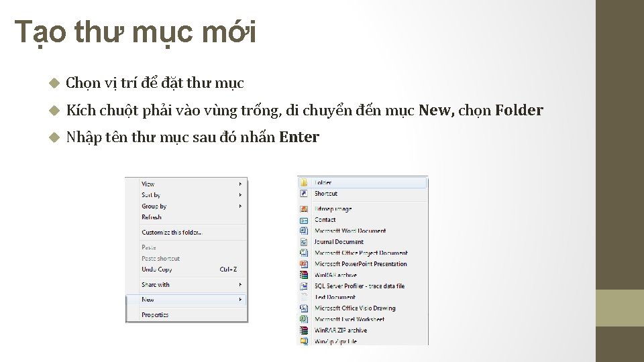The width and height of the screenshot is (644, 362).
Task: Select Microsoft Word Document text
Action: (x=350, y=231)
